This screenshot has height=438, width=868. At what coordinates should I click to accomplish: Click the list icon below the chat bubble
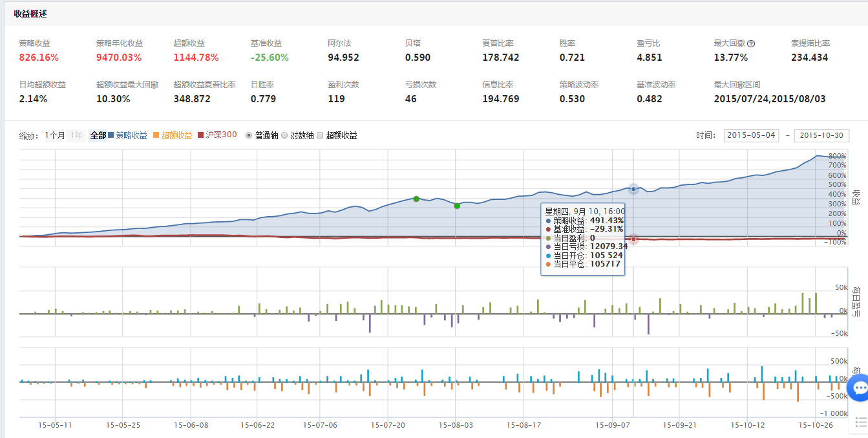861,422
